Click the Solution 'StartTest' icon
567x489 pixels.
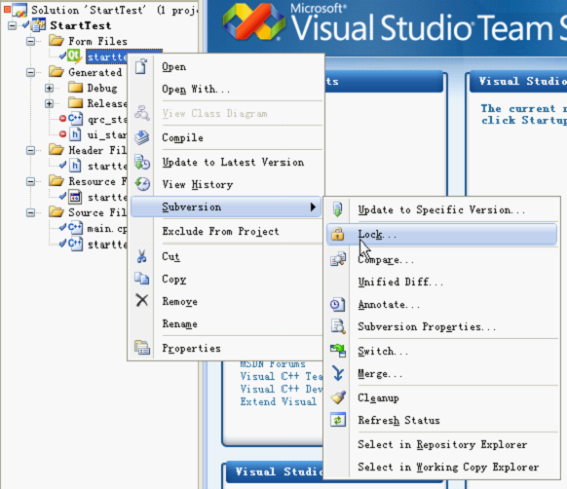[x=20, y=10]
